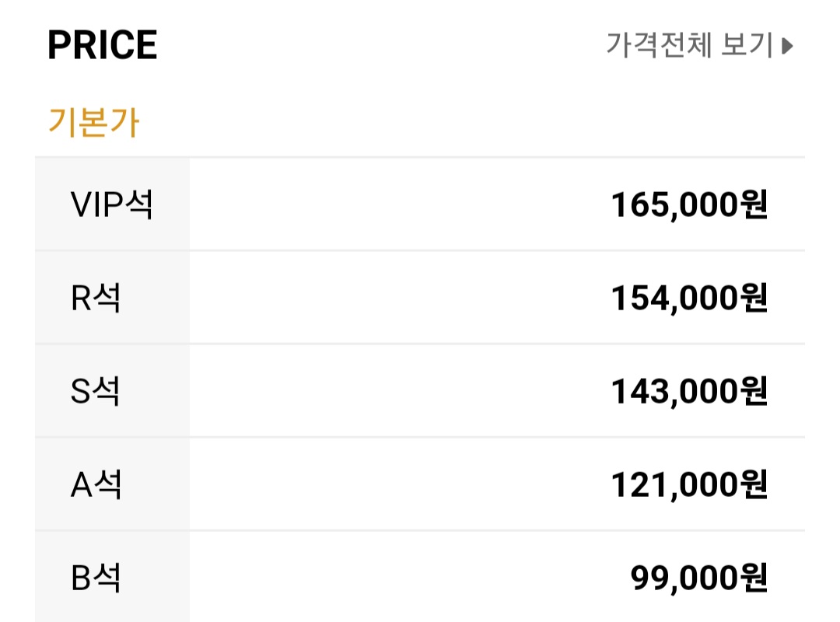Viewport: 840px width, 622px height.
Task: Click the empty area of VIP석 row
Action: point(399,204)
